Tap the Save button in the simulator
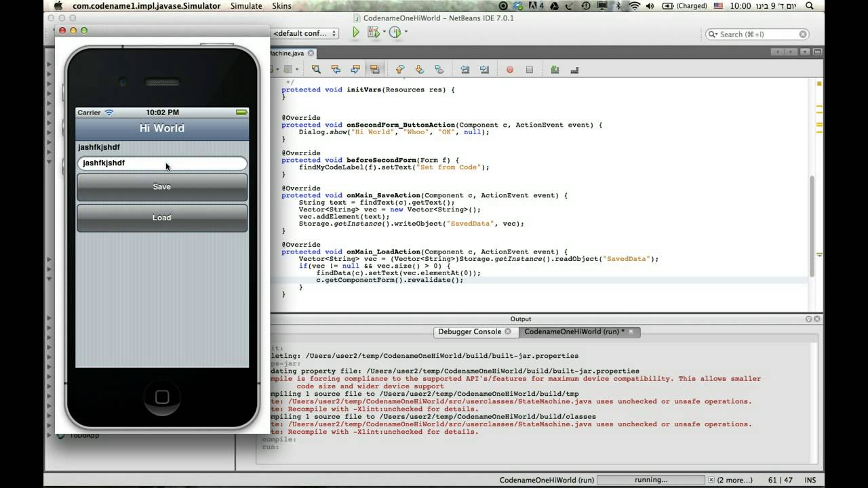The height and width of the screenshot is (488, 868). pos(162,187)
